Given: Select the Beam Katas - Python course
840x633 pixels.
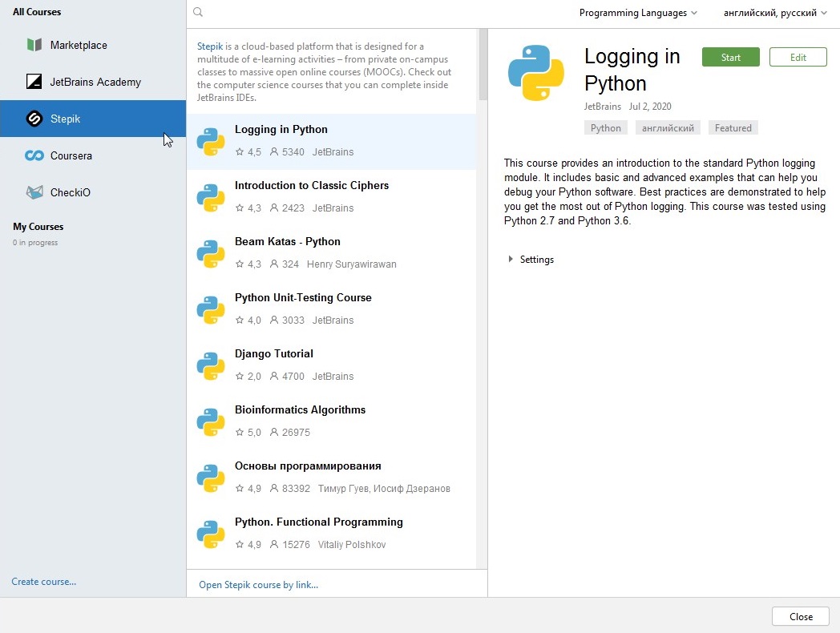Looking at the screenshot, I should [x=331, y=254].
